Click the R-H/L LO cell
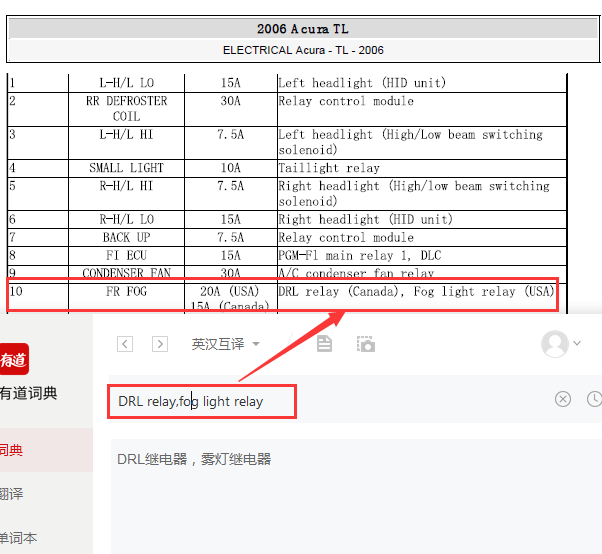The width and height of the screenshot is (602, 554). pos(126,220)
